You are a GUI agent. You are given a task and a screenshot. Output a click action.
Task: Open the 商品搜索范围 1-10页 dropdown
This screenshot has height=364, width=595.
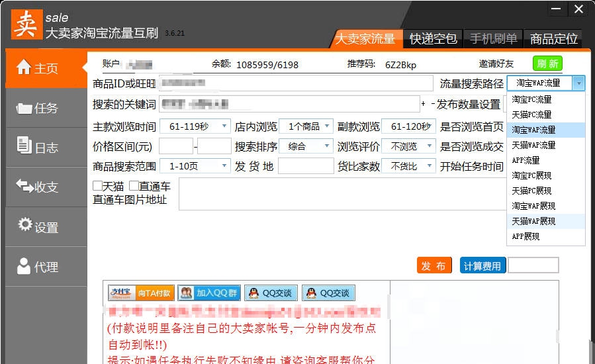(195, 166)
